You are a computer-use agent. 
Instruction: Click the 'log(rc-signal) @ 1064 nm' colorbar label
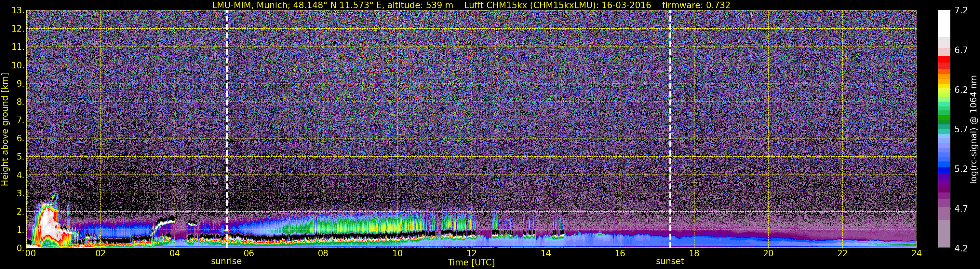(973, 129)
